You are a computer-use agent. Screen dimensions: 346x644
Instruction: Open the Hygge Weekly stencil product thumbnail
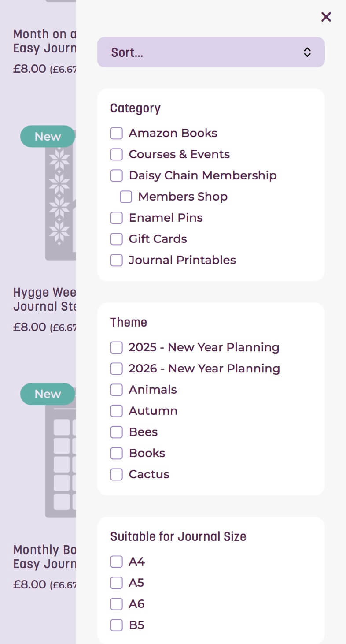[x=60, y=198]
